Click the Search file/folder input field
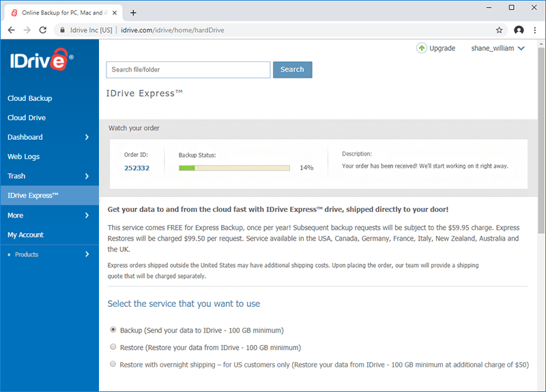Image resolution: width=546 pixels, height=392 pixels. click(x=188, y=70)
